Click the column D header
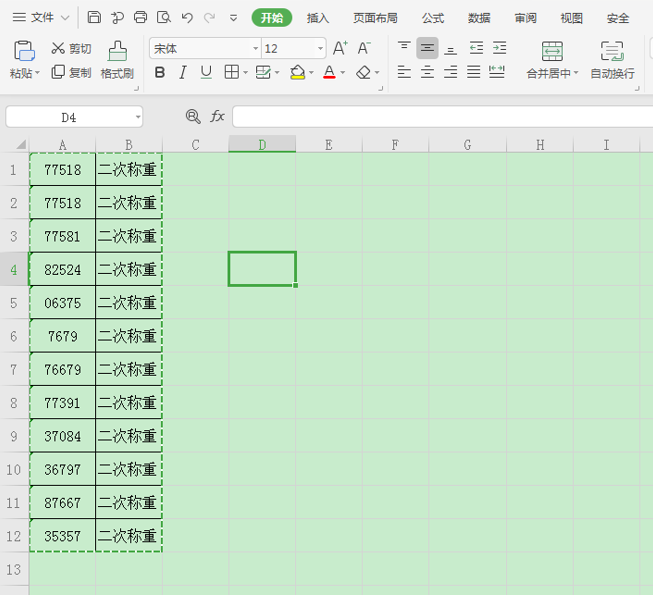The width and height of the screenshot is (653, 596). [262, 145]
